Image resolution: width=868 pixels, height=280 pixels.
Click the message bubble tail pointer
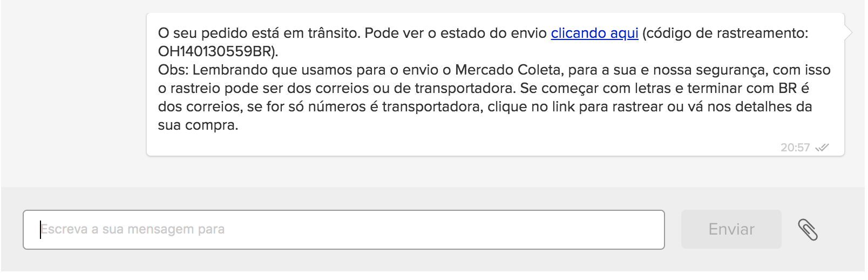848,32
